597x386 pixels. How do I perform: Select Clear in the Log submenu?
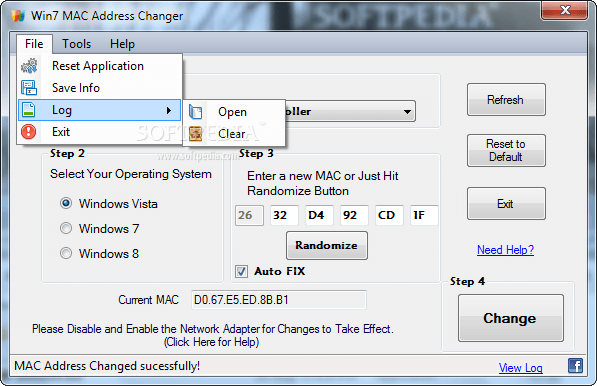[234, 134]
